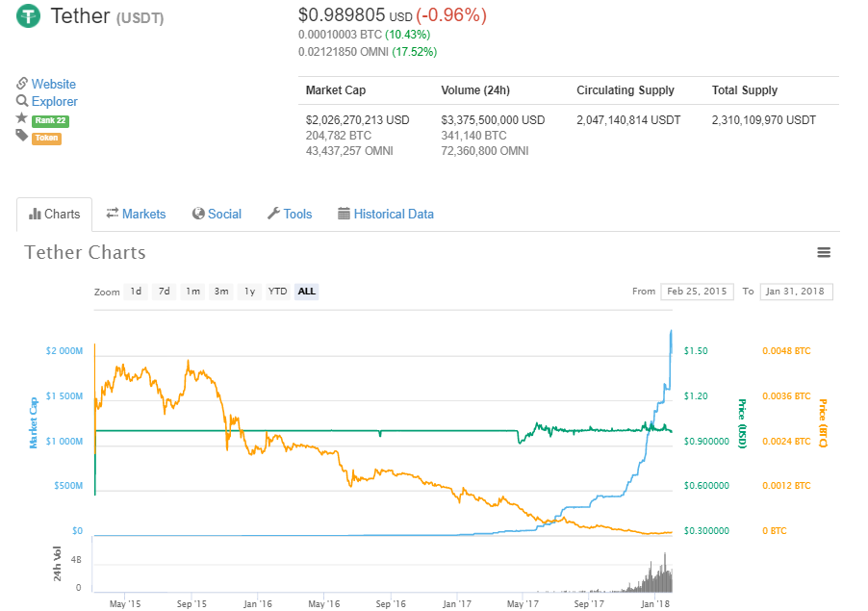The width and height of the screenshot is (868, 611).
Task: Click the Market Cap axis label
Action: tap(34, 422)
